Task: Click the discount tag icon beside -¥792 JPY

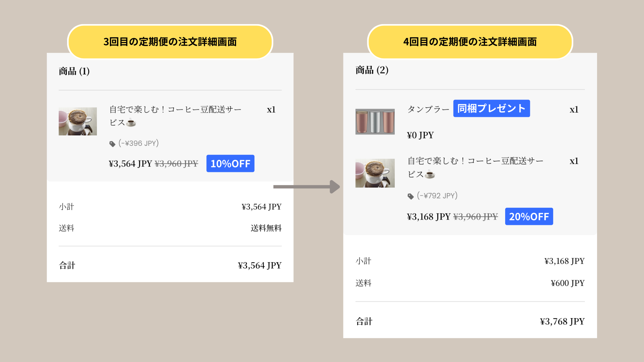Action: pos(411,196)
